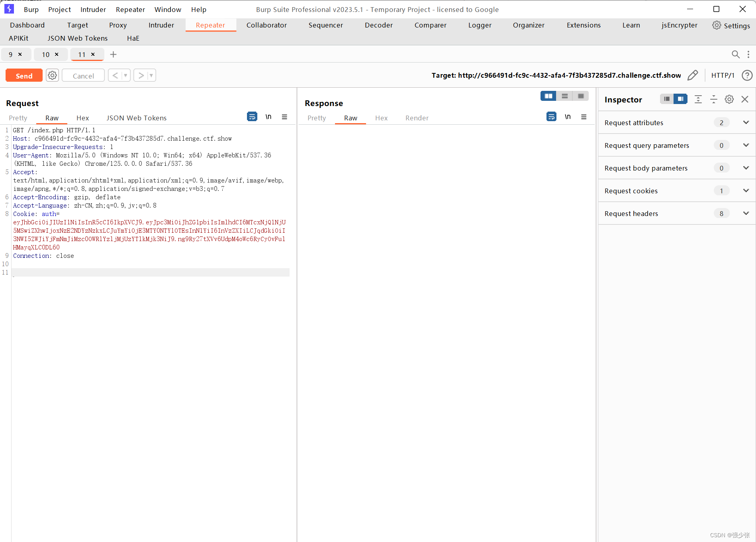756x542 pixels.
Task: Close Repeater tab 10
Action: point(57,54)
